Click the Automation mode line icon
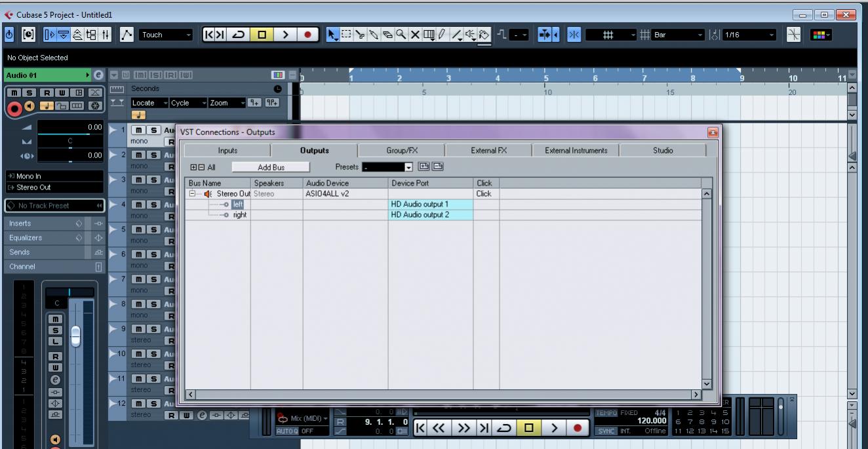 tap(127, 35)
